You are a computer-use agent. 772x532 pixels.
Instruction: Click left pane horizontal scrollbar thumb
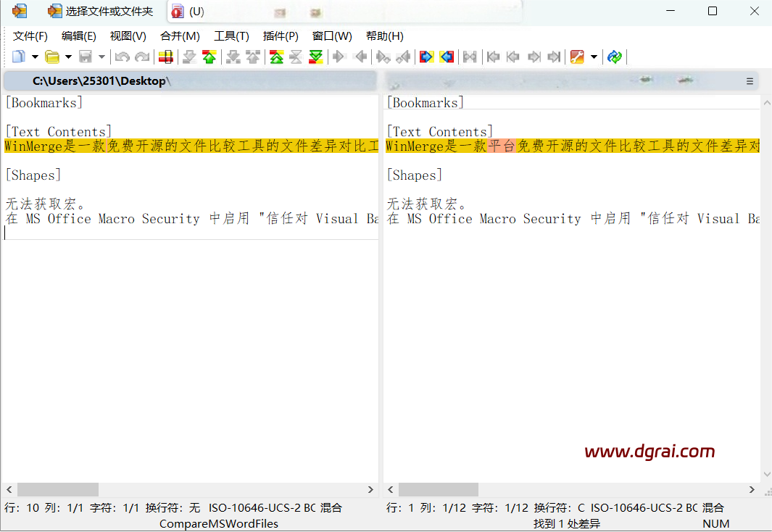pos(58,490)
